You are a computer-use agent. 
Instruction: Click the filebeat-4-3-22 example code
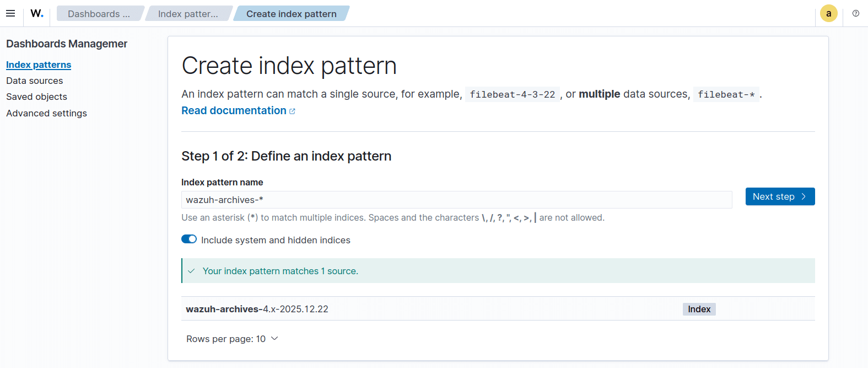[512, 94]
